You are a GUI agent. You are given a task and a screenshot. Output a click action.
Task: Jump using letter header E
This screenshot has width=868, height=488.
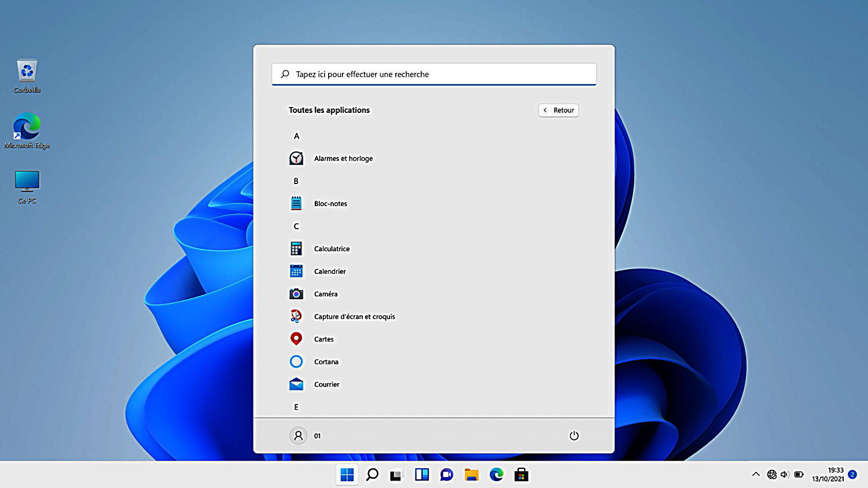click(x=296, y=407)
